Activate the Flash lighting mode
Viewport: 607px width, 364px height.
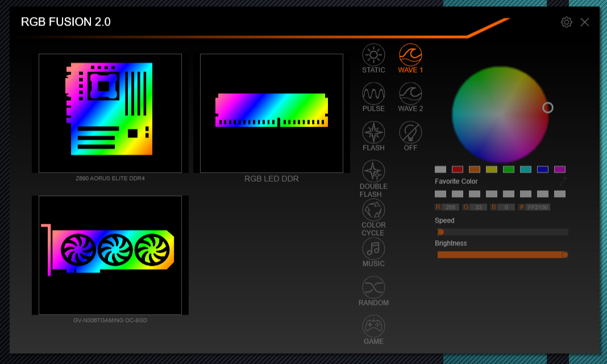coord(373,136)
